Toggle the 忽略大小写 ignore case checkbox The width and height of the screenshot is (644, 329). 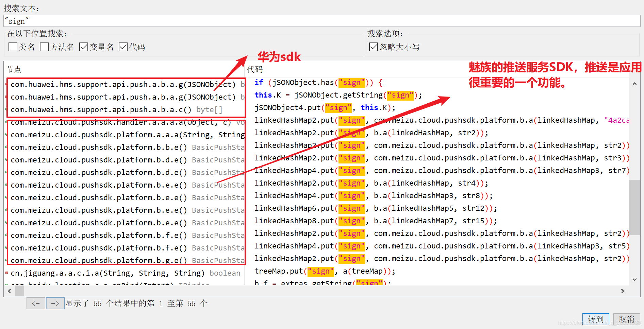pos(374,47)
